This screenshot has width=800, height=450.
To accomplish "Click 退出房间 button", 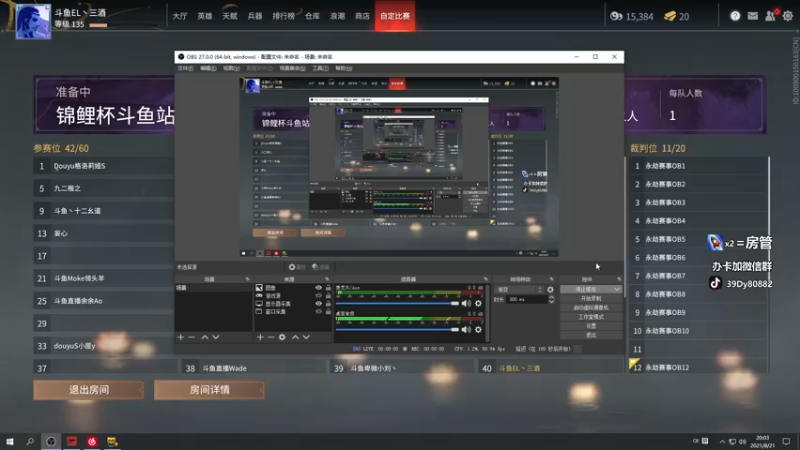I will click(89, 390).
